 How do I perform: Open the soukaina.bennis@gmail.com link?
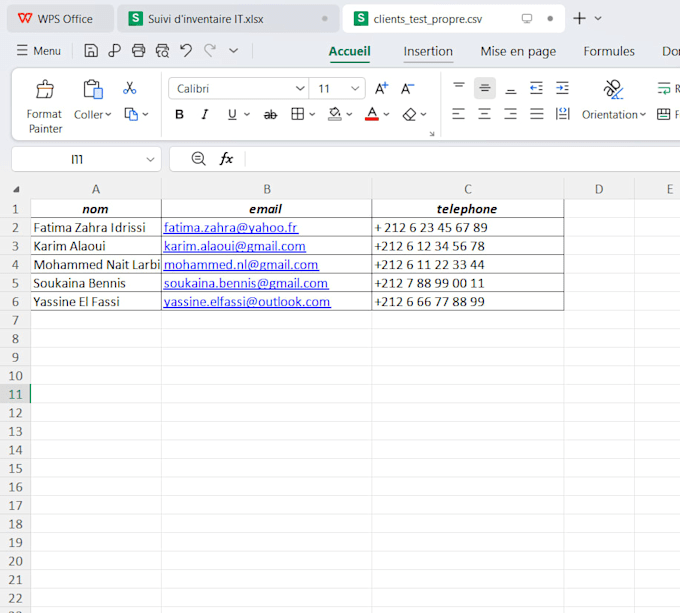pyautogui.click(x=246, y=283)
